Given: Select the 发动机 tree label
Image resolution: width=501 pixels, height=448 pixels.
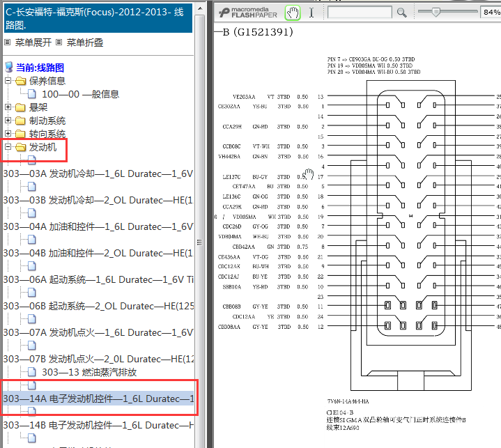Looking at the screenshot, I should (x=43, y=147).
